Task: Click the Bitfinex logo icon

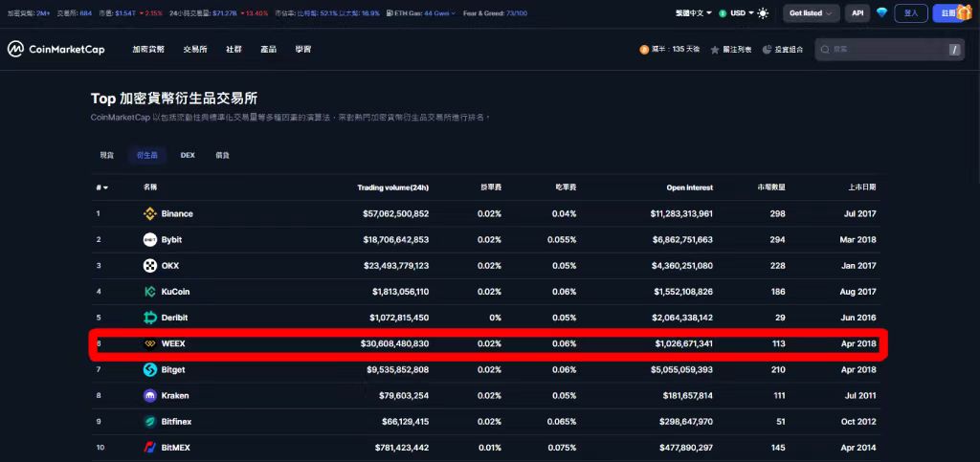Action: [x=150, y=422]
